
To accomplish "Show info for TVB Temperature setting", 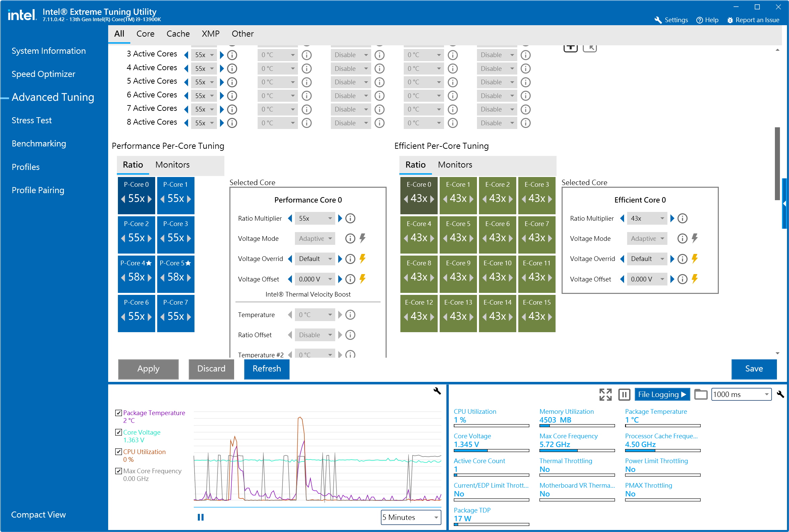I will 350,314.
